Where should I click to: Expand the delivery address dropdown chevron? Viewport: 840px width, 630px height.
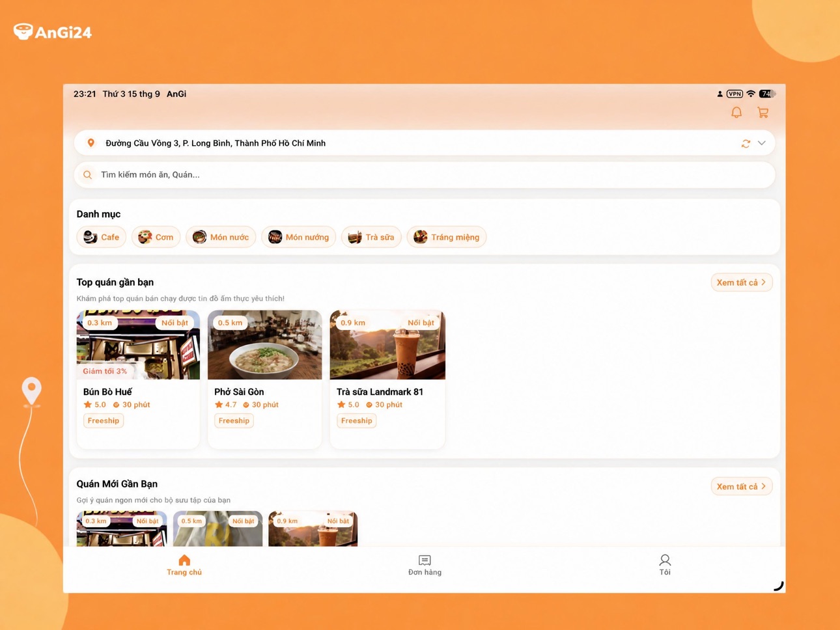tap(761, 143)
